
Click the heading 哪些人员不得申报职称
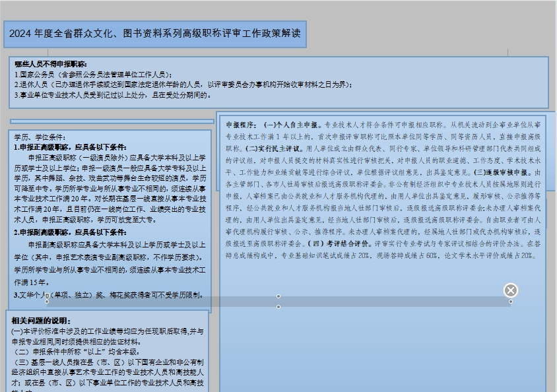coord(51,64)
